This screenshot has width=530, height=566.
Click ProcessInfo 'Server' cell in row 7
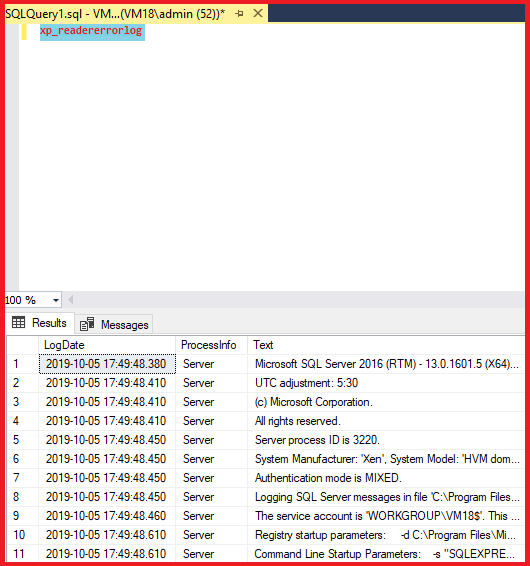212,478
